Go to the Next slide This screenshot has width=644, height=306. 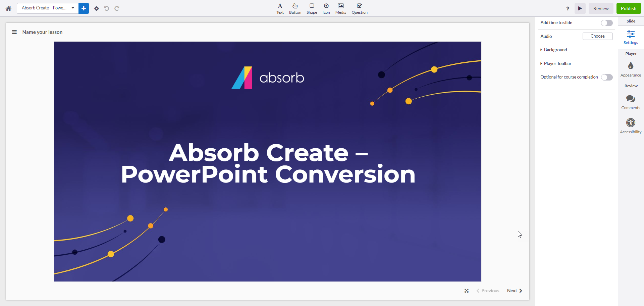(515, 291)
